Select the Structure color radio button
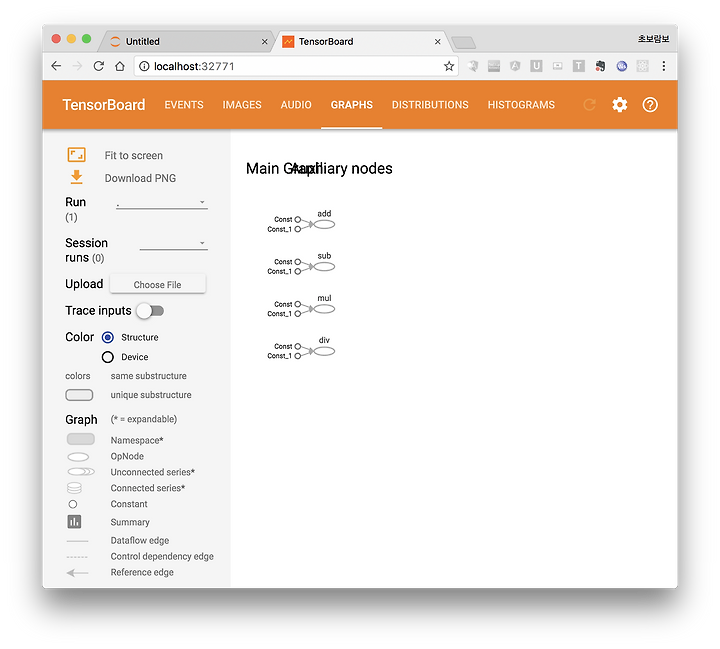The image size is (720, 649). point(107,338)
